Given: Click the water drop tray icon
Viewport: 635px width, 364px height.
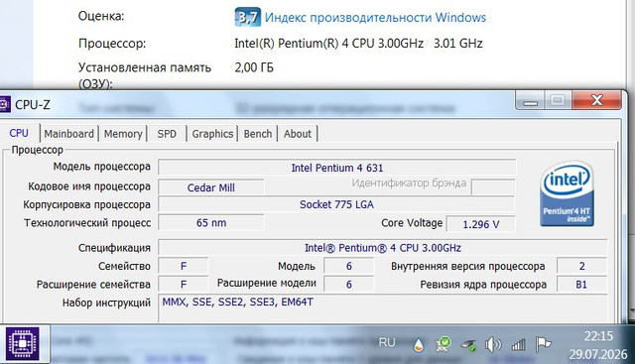Looking at the screenshot, I should tap(419, 345).
